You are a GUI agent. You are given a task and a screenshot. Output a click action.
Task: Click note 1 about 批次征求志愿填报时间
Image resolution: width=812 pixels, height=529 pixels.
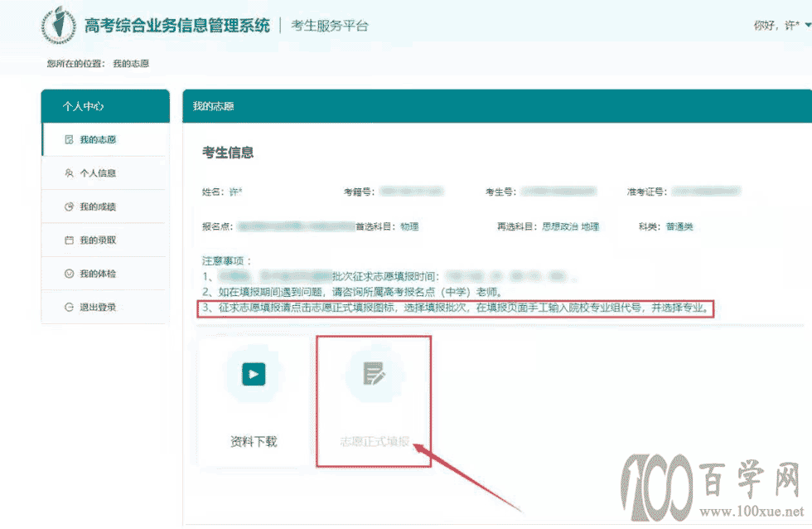click(x=389, y=276)
